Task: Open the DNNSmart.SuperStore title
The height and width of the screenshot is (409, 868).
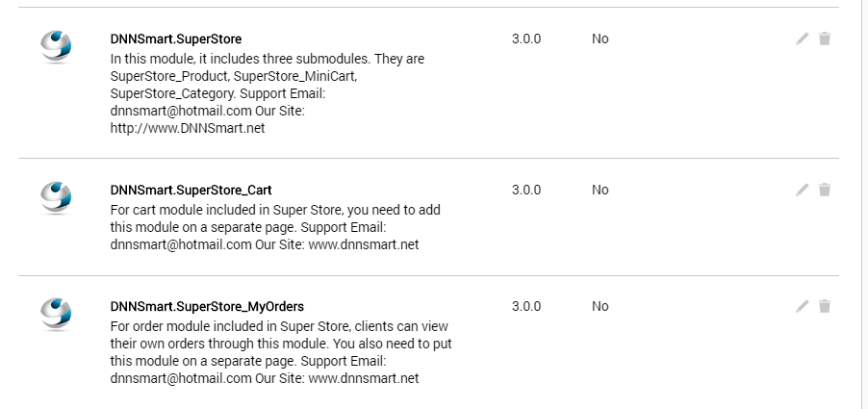Action: pyautogui.click(x=176, y=39)
